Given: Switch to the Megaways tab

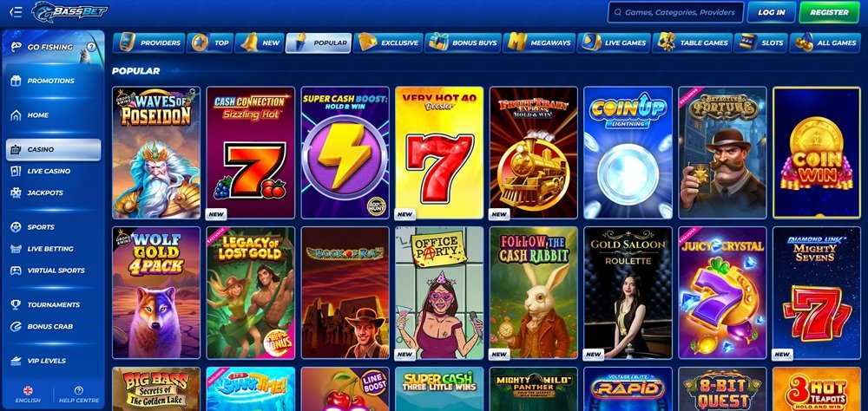Looking at the screenshot, I should (x=539, y=42).
